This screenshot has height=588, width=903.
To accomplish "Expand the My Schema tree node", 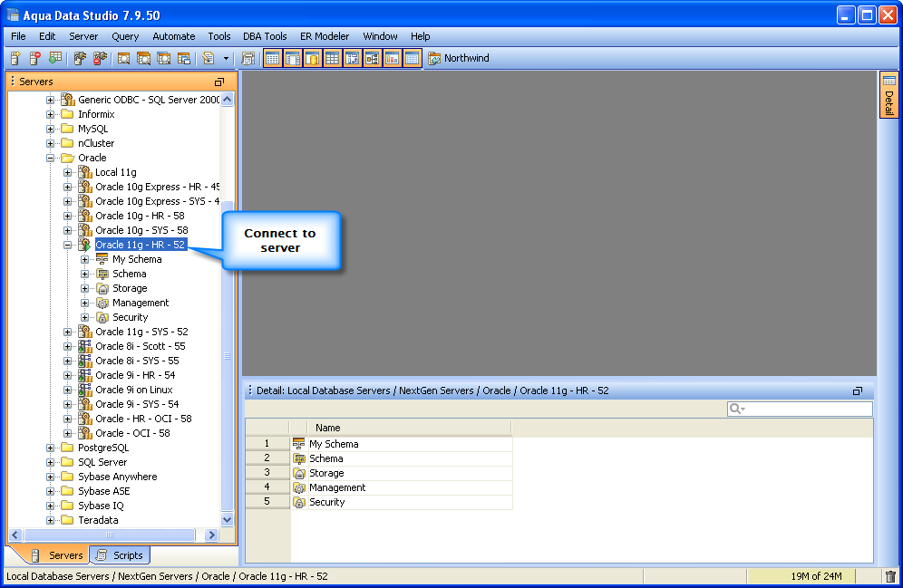I will [x=84, y=259].
